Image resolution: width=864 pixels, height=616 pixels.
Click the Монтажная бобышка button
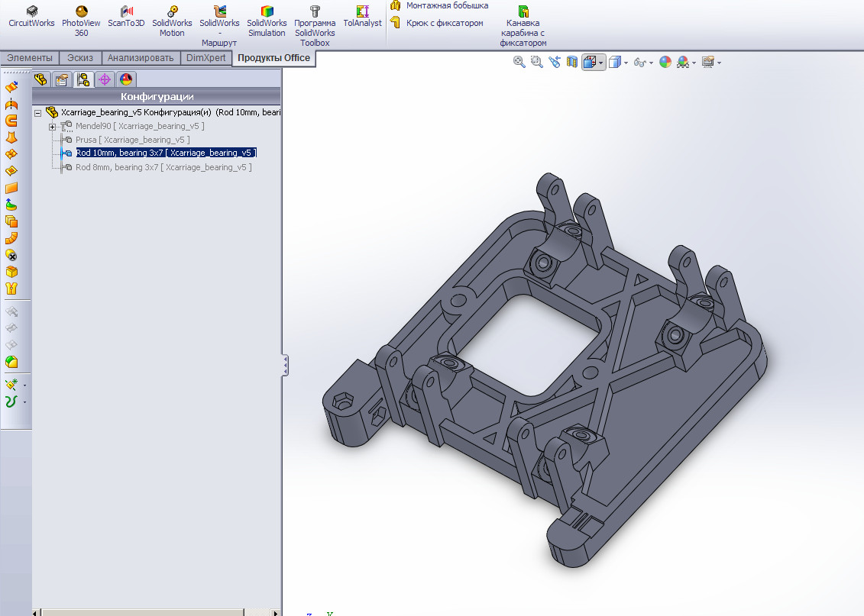pyautogui.click(x=440, y=6)
